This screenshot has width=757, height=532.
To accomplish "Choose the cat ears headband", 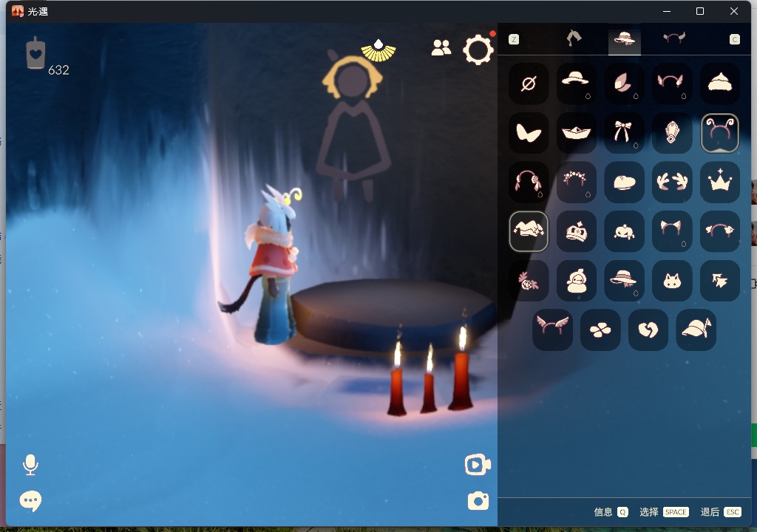I will pos(672,231).
